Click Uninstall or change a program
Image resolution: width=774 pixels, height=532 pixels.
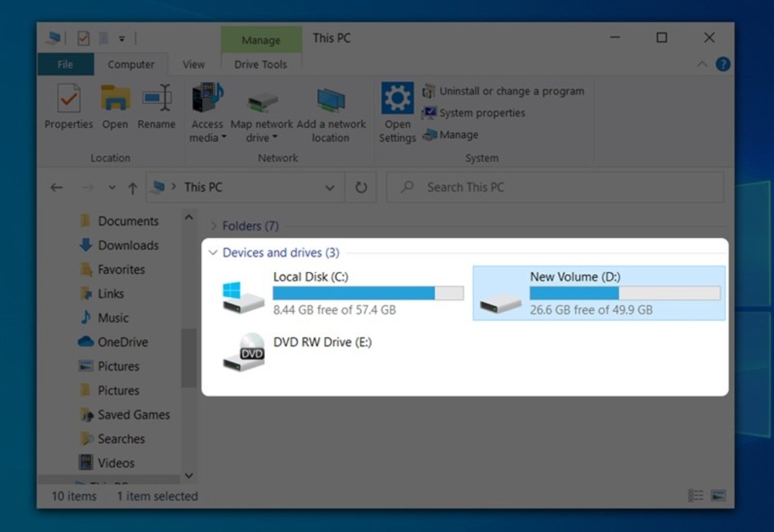511,91
